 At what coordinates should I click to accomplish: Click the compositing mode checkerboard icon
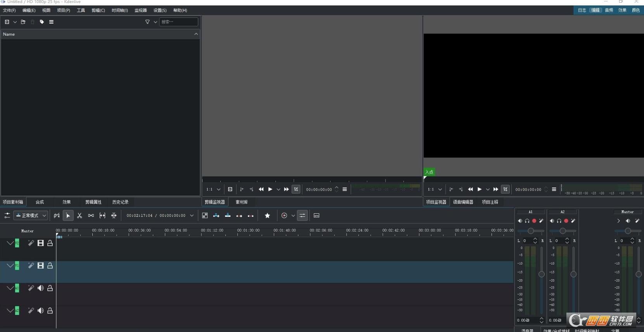click(x=205, y=216)
